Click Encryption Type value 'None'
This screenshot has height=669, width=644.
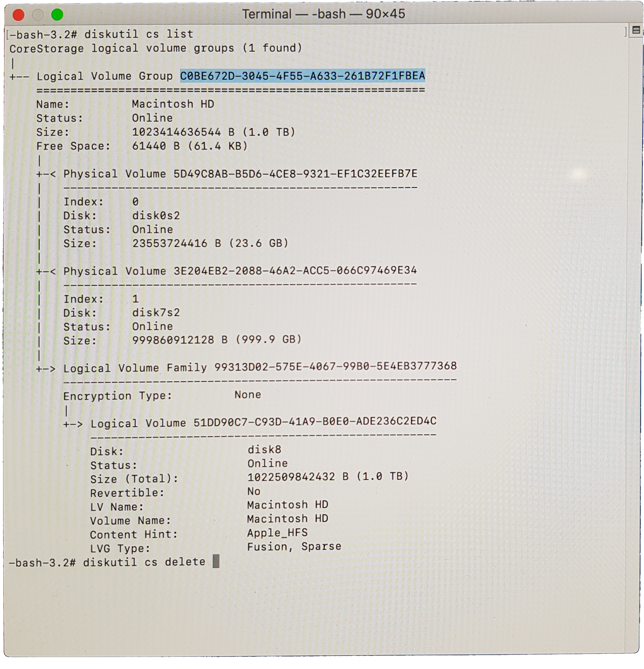(x=248, y=395)
